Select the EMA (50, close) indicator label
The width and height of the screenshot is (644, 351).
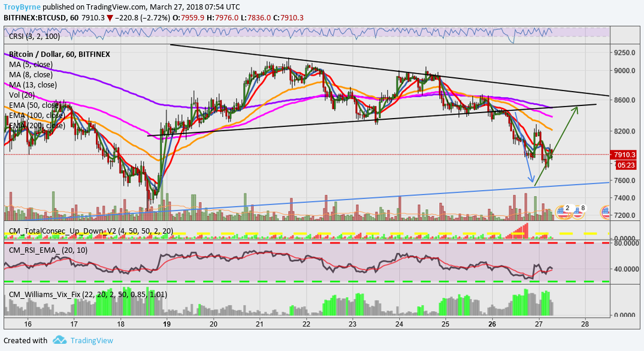pyautogui.click(x=35, y=105)
